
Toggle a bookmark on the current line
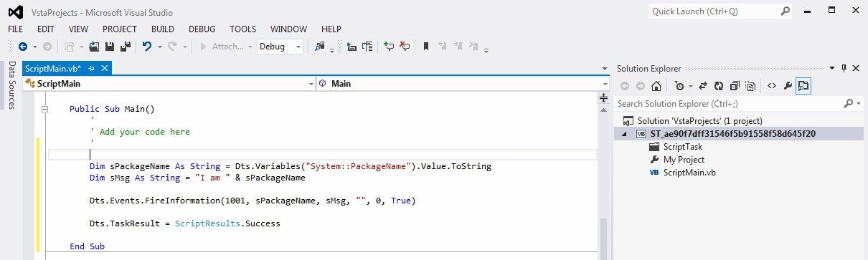(x=425, y=47)
